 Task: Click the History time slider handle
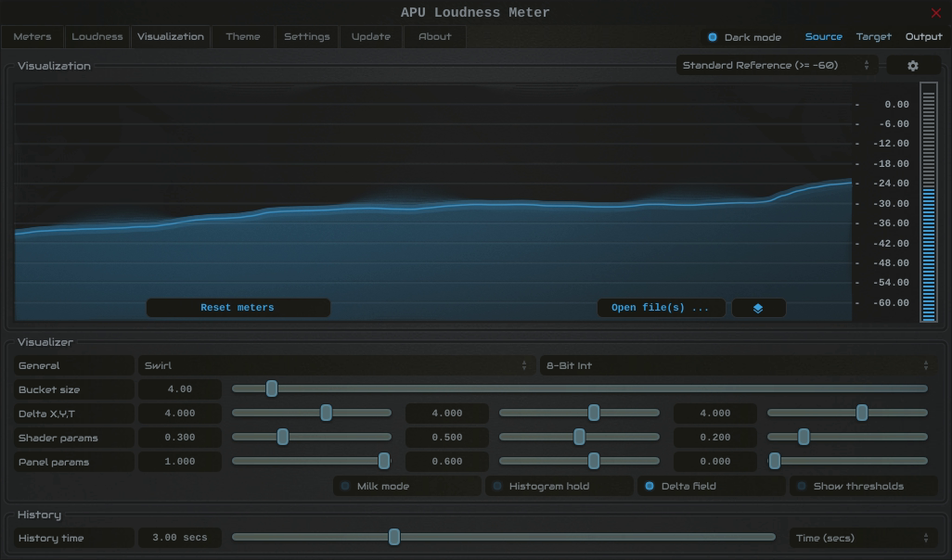pyautogui.click(x=394, y=536)
